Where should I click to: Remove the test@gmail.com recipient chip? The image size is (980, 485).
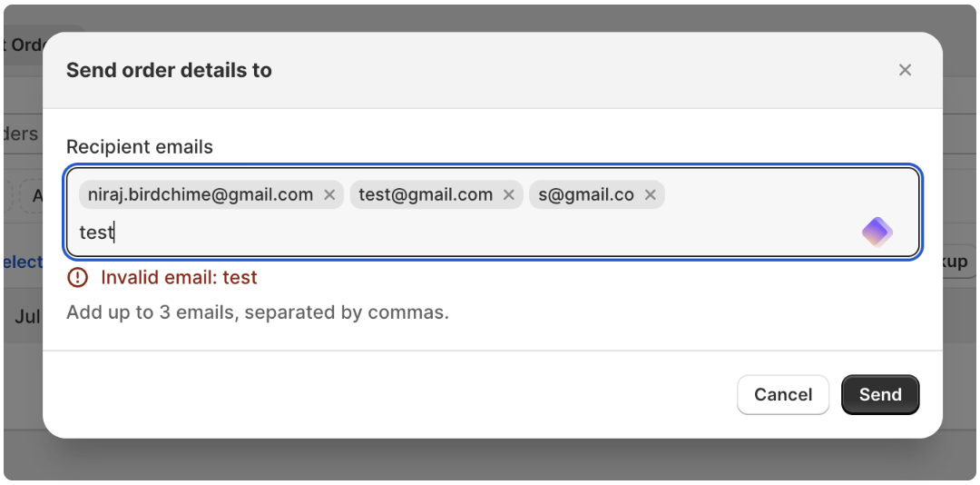pyautogui.click(x=509, y=195)
